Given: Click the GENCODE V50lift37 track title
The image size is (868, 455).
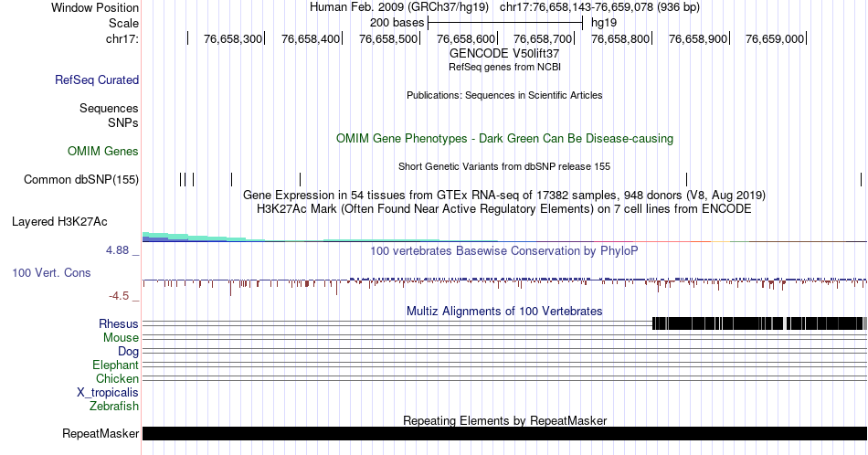Looking at the screenshot, I should click(x=504, y=54).
